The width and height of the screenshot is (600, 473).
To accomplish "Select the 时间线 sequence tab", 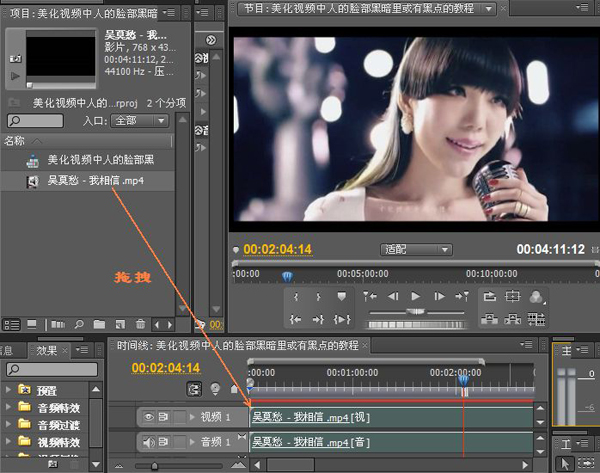I will point(237,346).
